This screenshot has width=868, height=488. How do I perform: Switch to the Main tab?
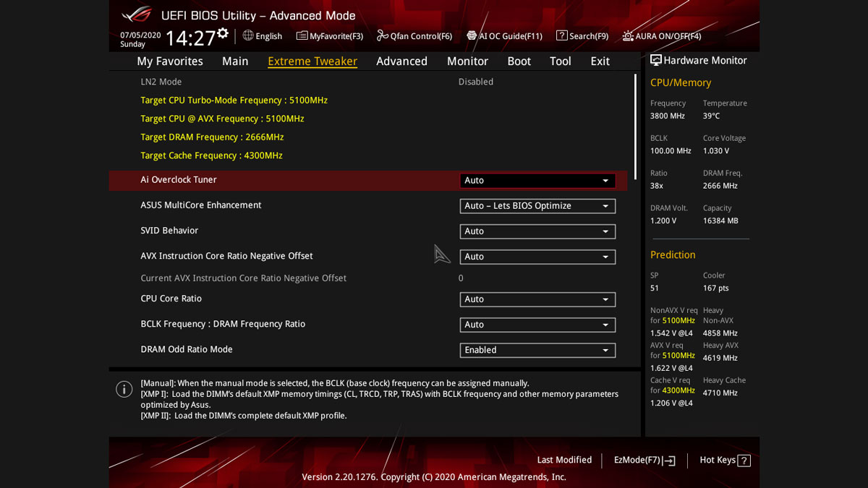235,61
